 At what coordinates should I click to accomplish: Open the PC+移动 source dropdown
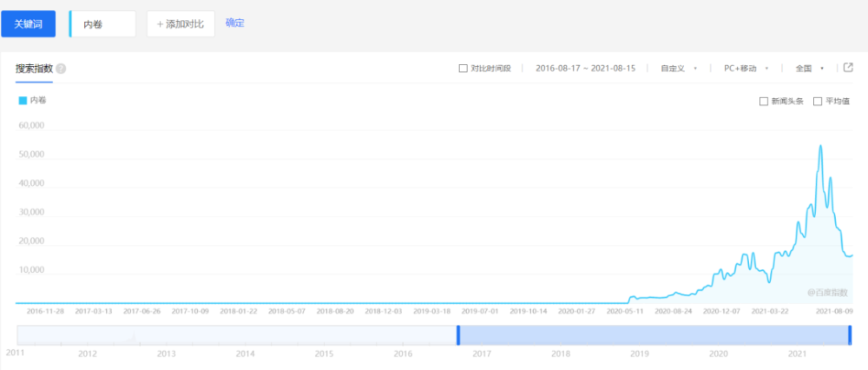point(746,68)
